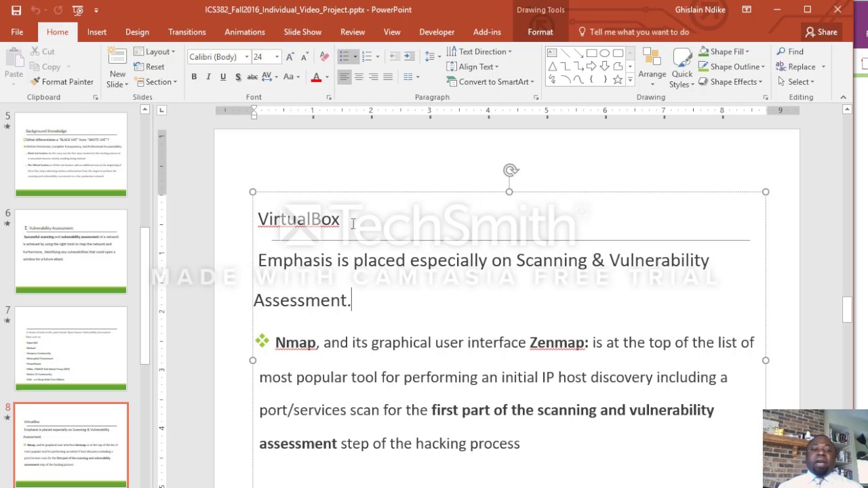Toggle strikethrough formatting
This screenshot has height=488, width=868.
(x=252, y=77)
